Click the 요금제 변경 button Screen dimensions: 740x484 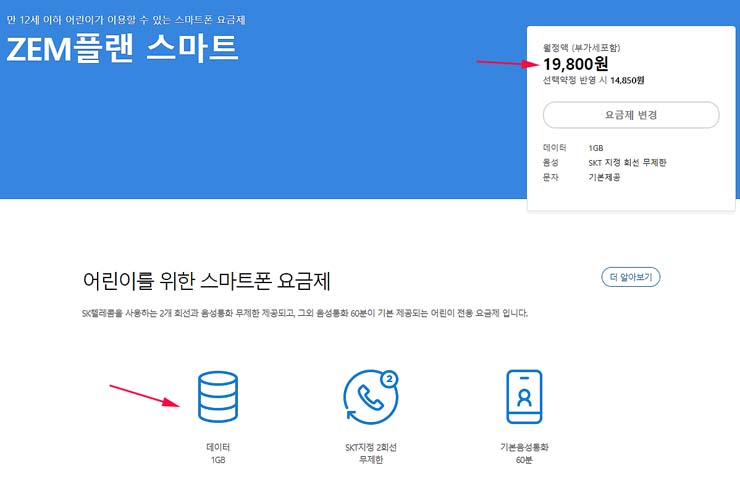coord(631,115)
